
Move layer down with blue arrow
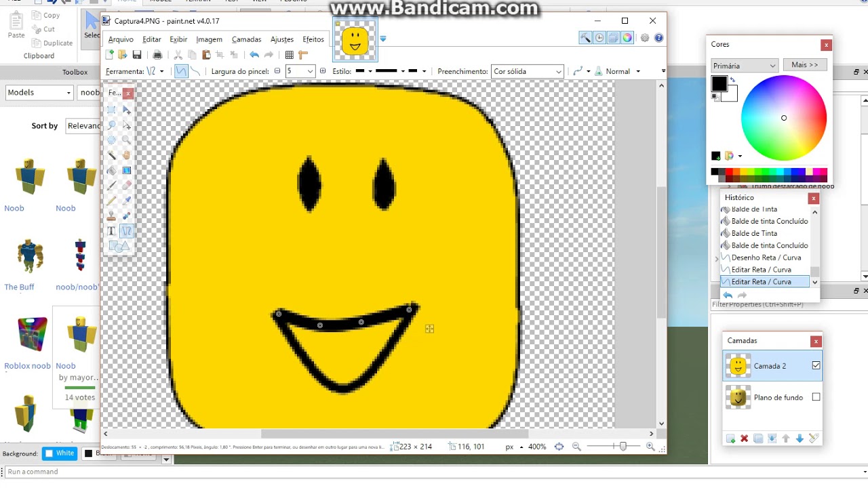coord(800,439)
